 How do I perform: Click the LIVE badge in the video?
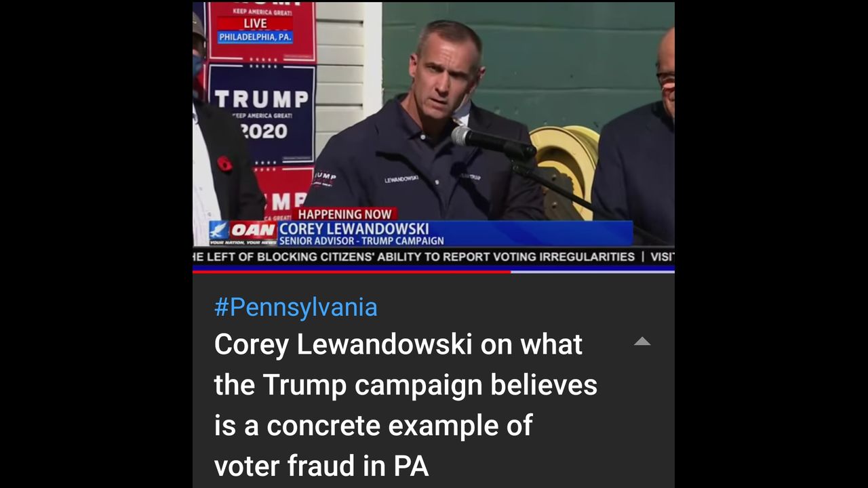(x=255, y=23)
